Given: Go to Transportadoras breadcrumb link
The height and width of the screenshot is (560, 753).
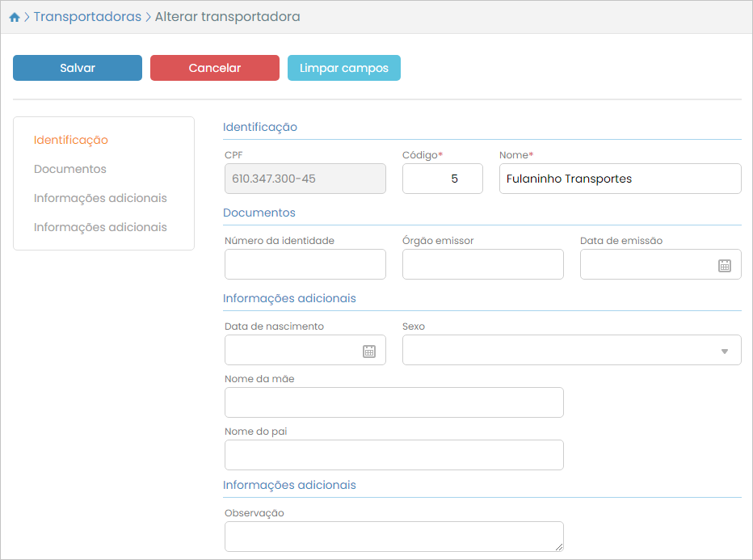Looking at the screenshot, I should 87,17.
